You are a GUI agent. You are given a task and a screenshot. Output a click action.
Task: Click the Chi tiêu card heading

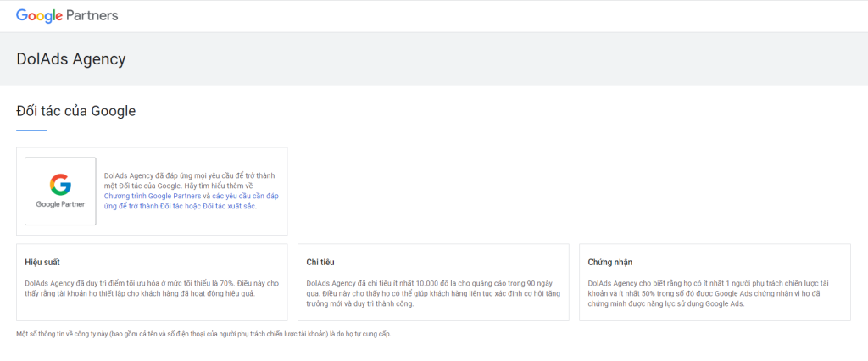tap(320, 262)
